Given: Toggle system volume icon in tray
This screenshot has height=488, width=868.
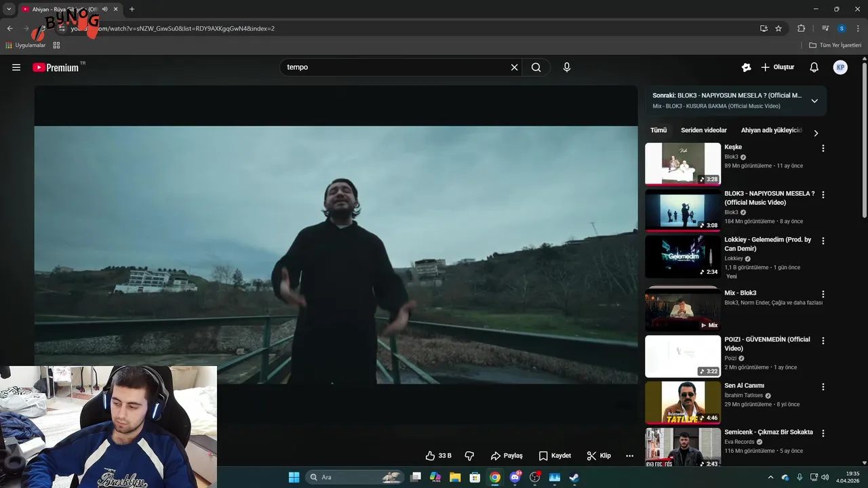Looking at the screenshot, I should [x=825, y=477].
